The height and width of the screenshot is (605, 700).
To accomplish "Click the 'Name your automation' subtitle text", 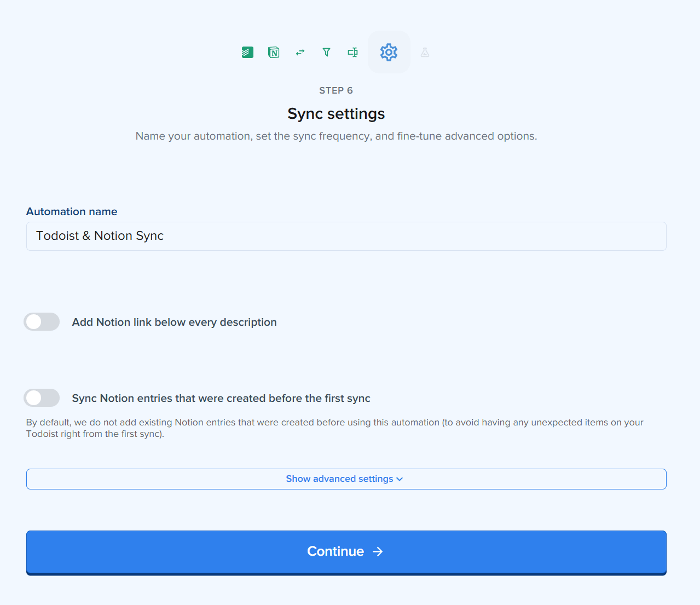I will [336, 136].
